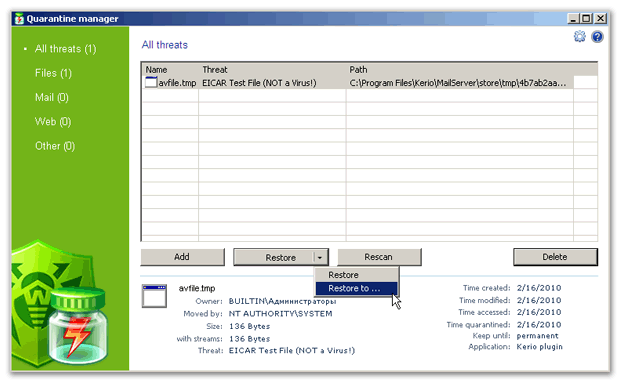Sort by the Name column header

click(x=170, y=70)
